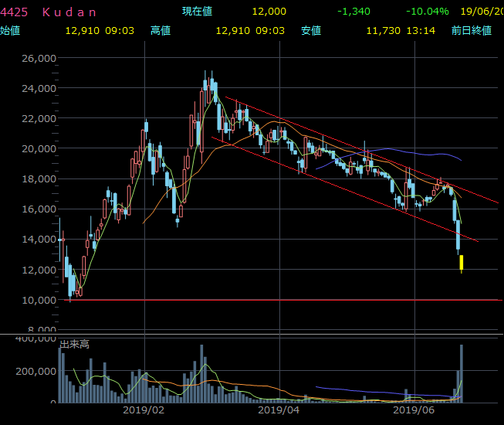The width and height of the screenshot is (504, 425).
Task: Click the 26,000 price axis label
Action: coord(38,58)
